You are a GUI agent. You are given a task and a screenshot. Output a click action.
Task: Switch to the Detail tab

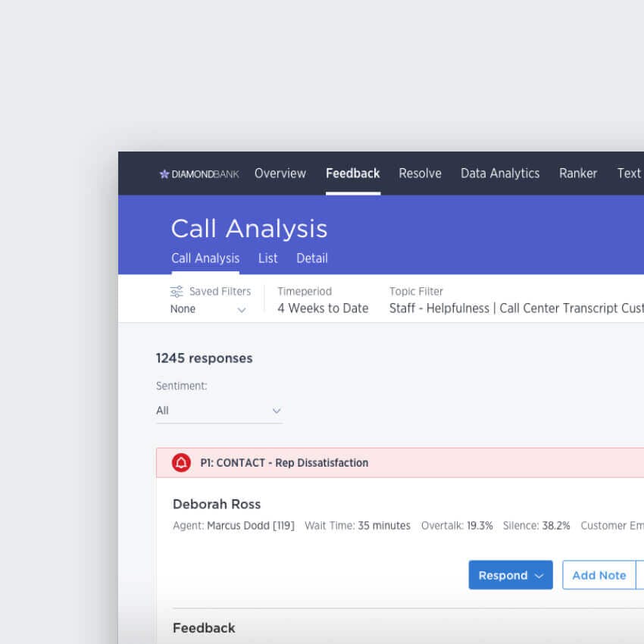[x=311, y=258]
